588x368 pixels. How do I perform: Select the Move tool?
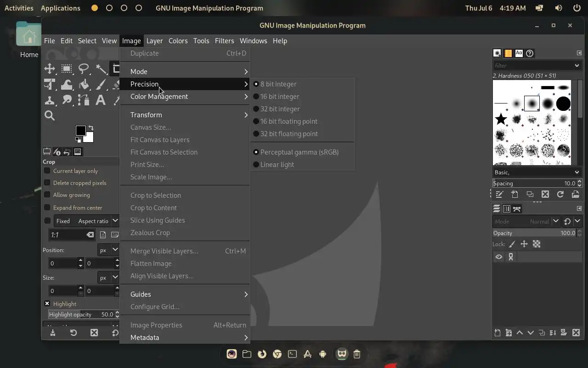pos(50,69)
